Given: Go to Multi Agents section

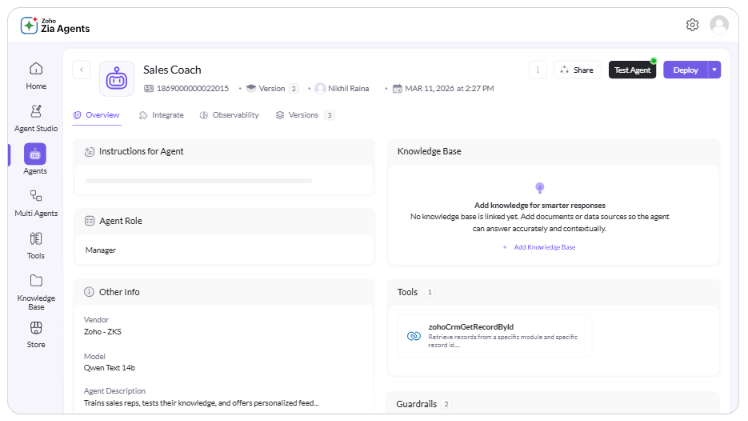Looking at the screenshot, I should [x=36, y=203].
